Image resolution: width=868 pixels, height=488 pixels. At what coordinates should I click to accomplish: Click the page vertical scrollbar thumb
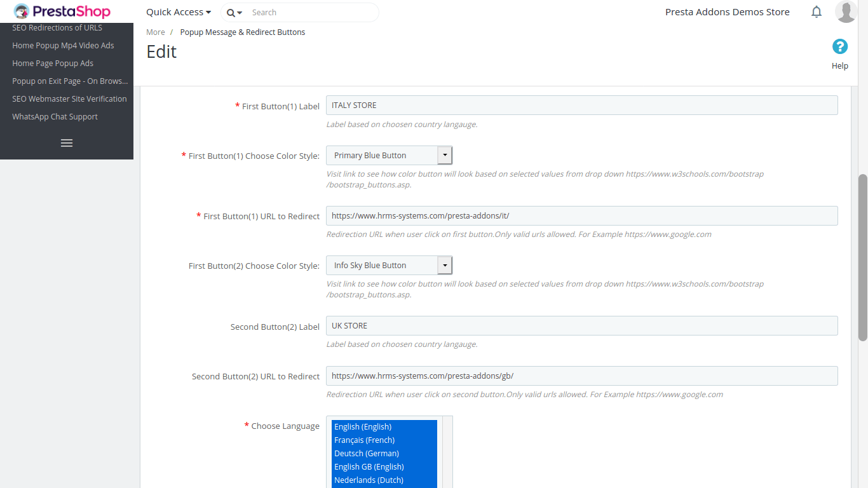pyautogui.click(x=862, y=257)
